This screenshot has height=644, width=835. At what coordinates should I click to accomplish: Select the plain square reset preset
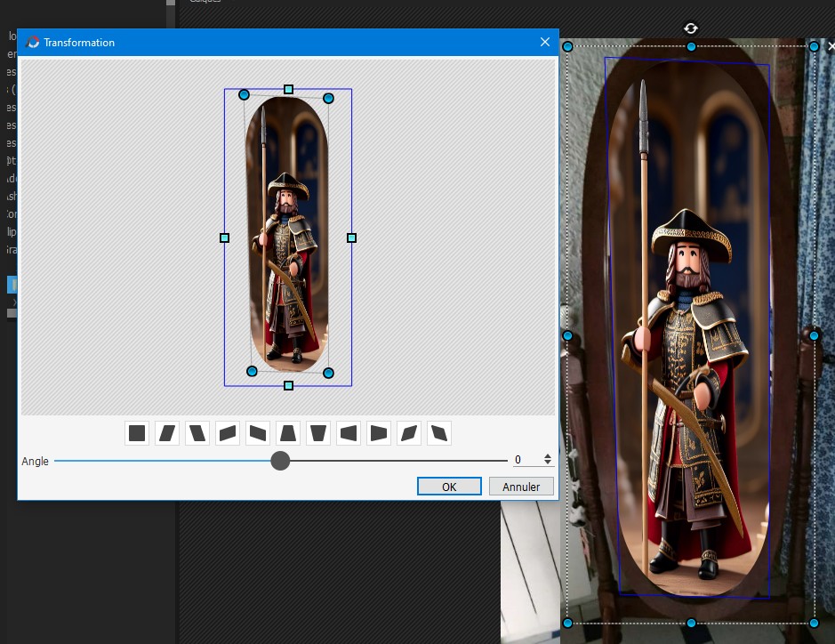click(x=137, y=433)
